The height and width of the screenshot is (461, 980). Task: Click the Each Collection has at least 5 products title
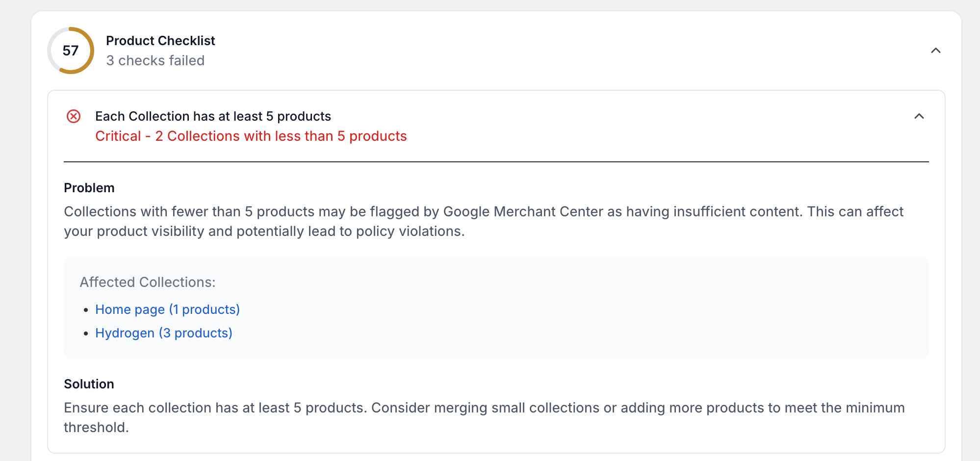pyautogui.click(x=213, y=116)
